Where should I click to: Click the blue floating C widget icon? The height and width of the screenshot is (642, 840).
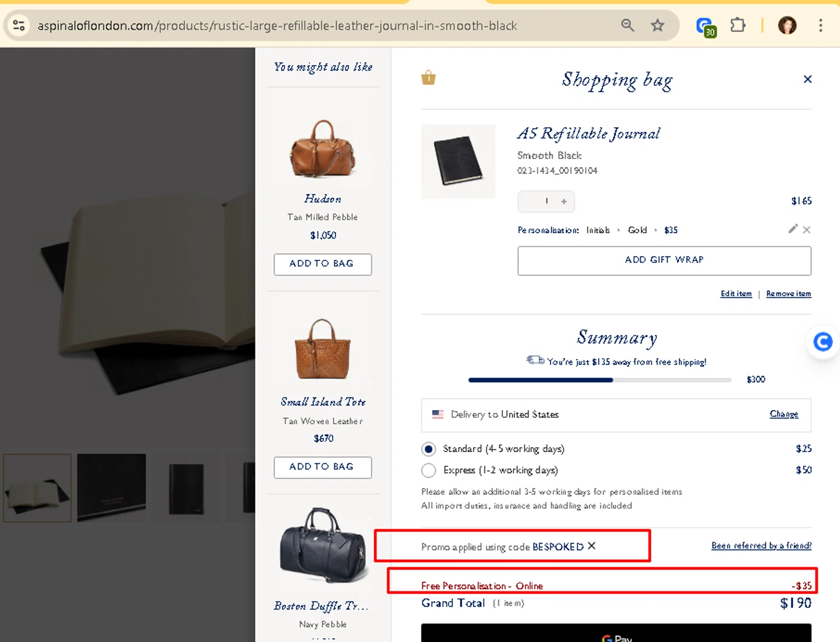click(x=823, y=342)
